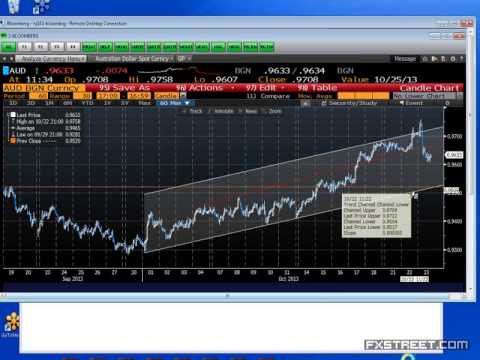Click the Event flag option
Screen dimensions: 480x360
[411, 103]
